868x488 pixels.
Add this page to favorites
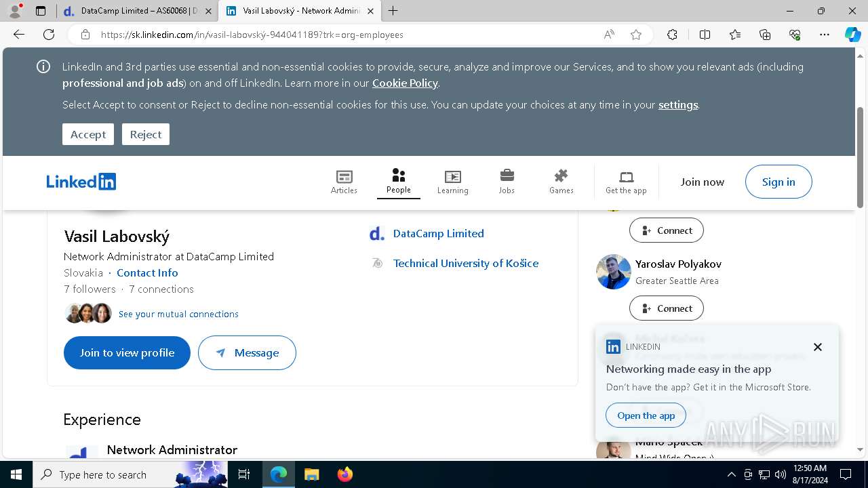pyautogui.click(x=636, y=35)
